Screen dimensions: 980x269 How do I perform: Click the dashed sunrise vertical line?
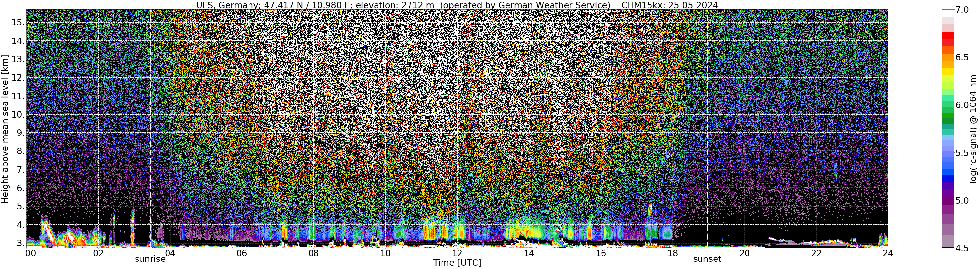tap(150, 128)
